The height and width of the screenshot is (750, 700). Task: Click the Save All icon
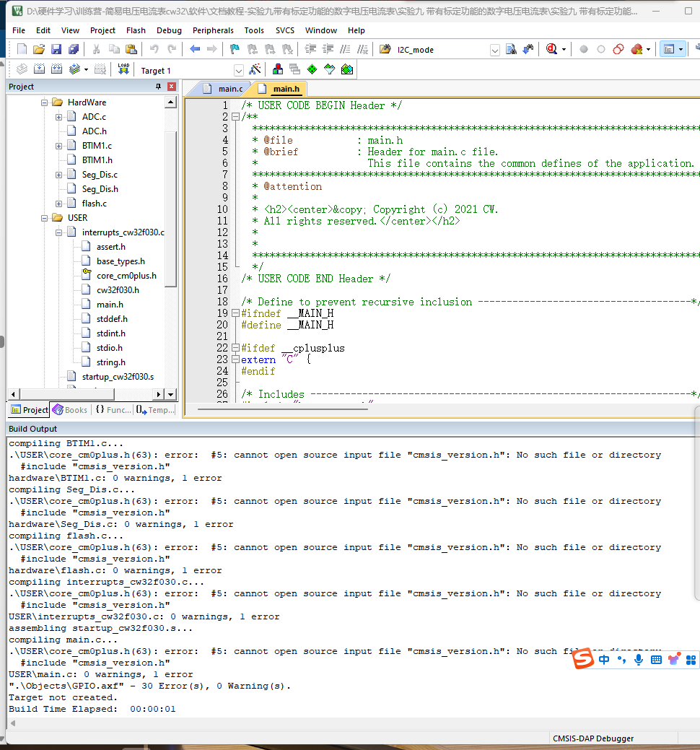(73, 49)
